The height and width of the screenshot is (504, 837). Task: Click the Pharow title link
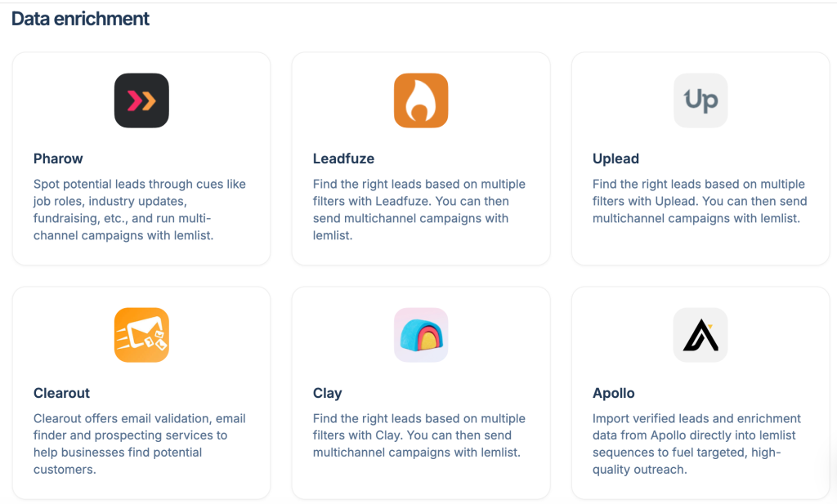pyautogui.click(x=58, y=158)
